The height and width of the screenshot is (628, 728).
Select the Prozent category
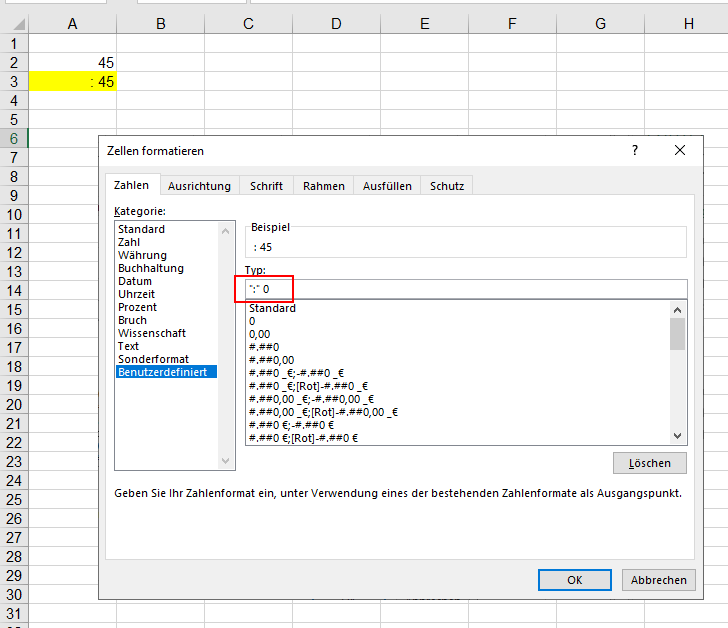[x=137, y=307]
